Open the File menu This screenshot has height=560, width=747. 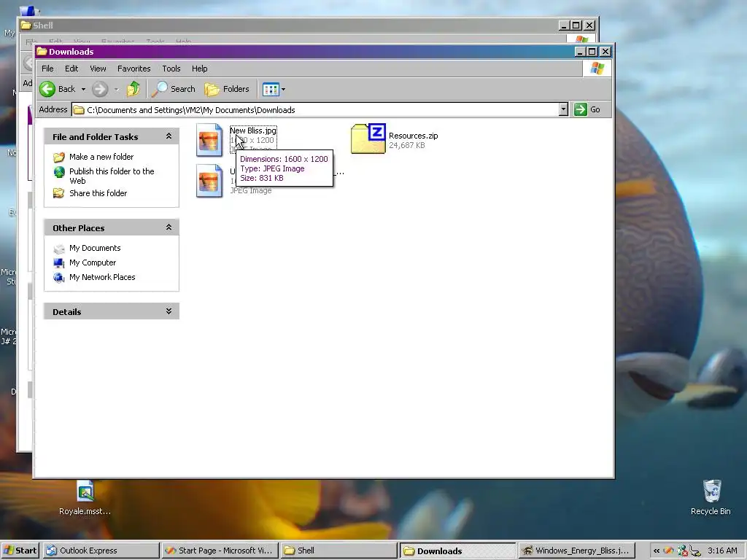(47, 69)
